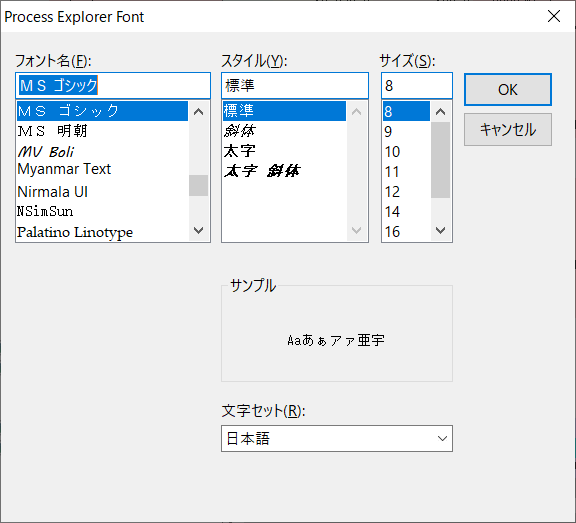The width and height of the screenshot is (576, 523).
Task: Open the 文字セット dropdown
Action: (x=336, y=439)
